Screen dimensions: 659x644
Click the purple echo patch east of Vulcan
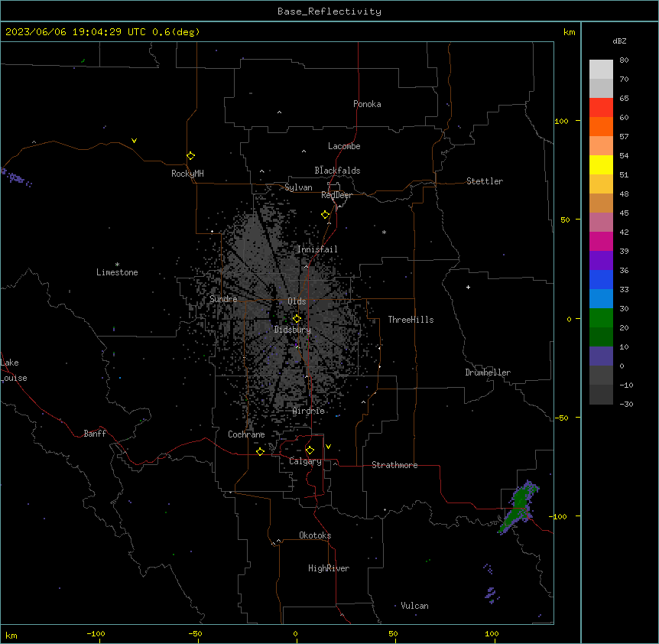click(492, 595)
